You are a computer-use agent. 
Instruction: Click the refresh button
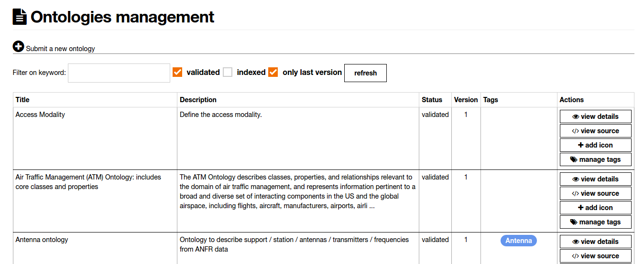(x=365, y=73)
